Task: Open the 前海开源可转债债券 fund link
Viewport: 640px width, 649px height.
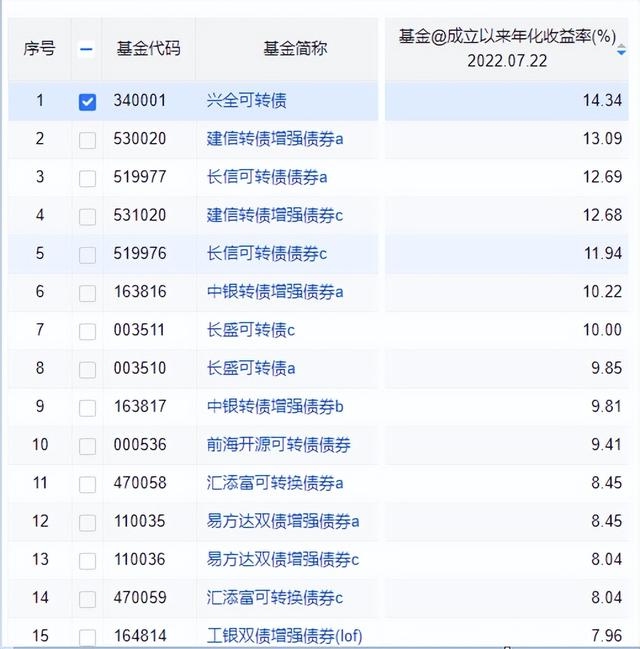Action: (x=279, y=445)
